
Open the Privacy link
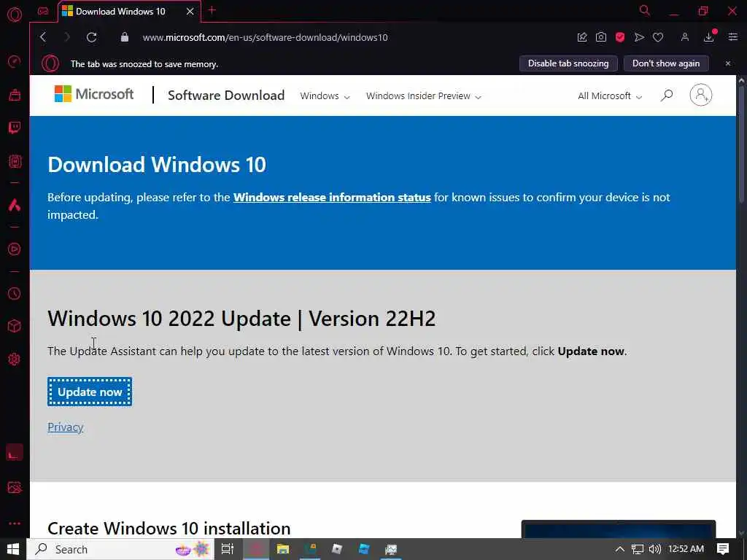(x=65, y=427)
